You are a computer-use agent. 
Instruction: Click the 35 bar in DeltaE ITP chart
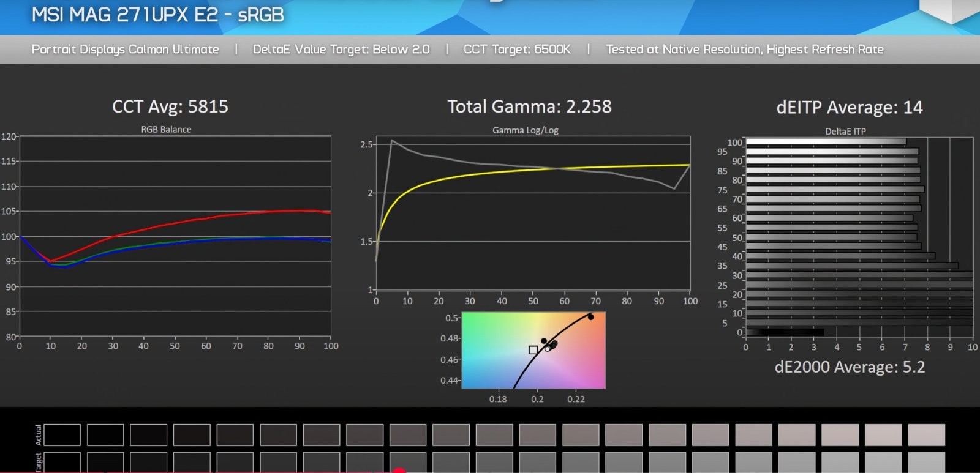click(852, 266)
